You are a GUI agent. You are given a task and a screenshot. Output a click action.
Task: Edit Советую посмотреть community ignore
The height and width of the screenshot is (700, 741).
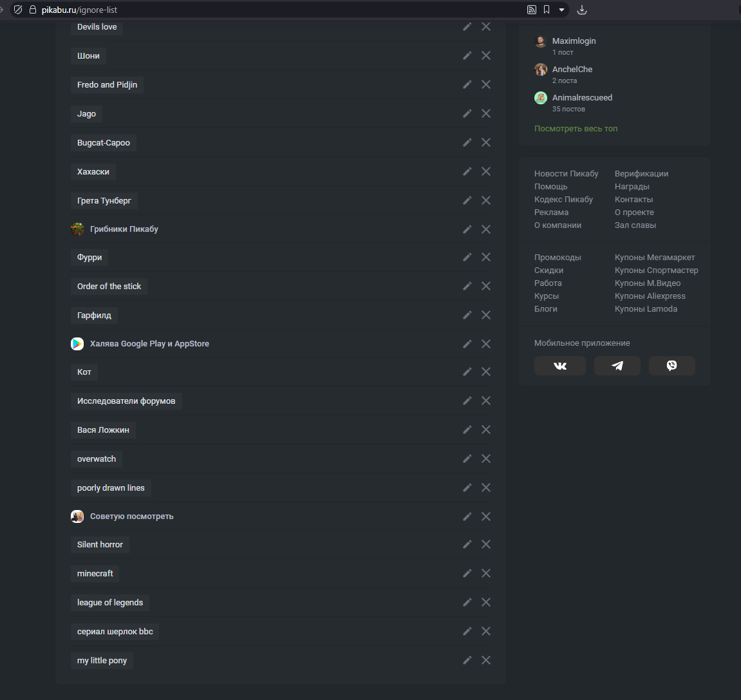pos(467,516)
